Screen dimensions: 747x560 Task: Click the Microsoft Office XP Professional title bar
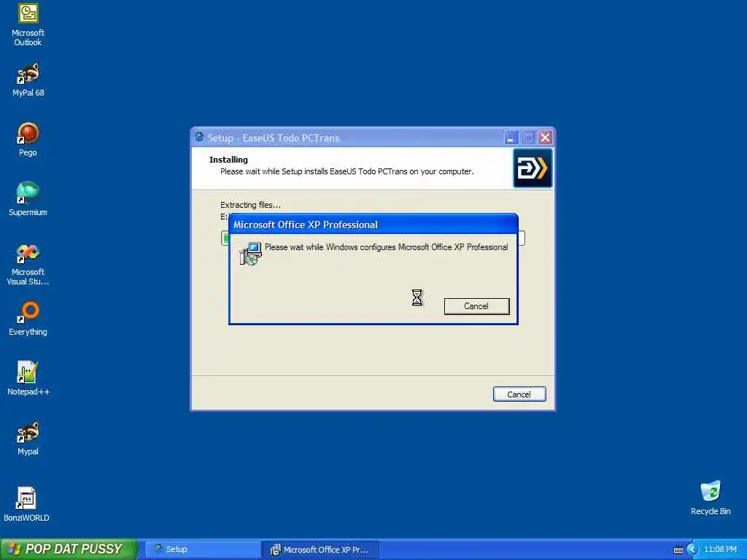[x=373, y=225]
